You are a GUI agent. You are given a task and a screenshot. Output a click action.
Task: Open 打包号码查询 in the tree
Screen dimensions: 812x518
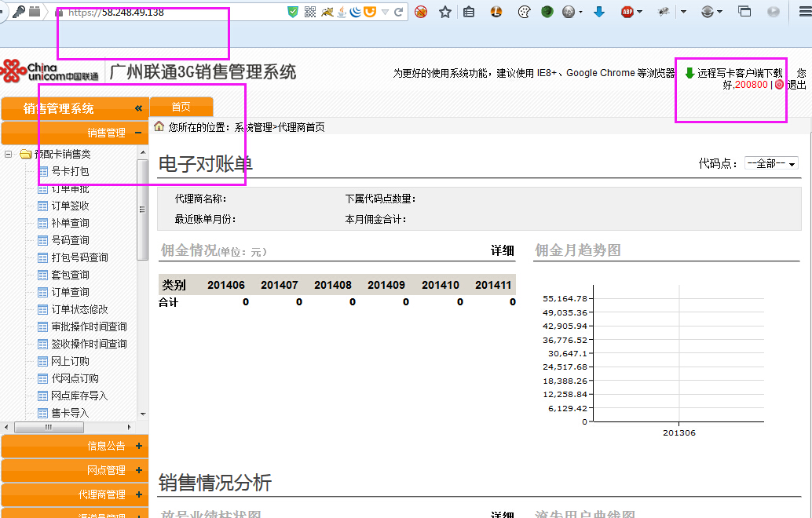pyautogui.click(x=79, y=257)
